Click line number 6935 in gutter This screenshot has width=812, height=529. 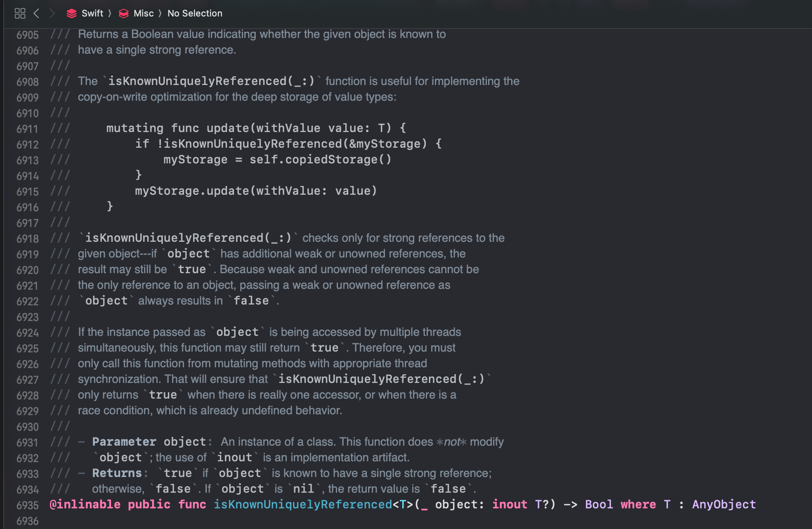(x=27, y=505)
